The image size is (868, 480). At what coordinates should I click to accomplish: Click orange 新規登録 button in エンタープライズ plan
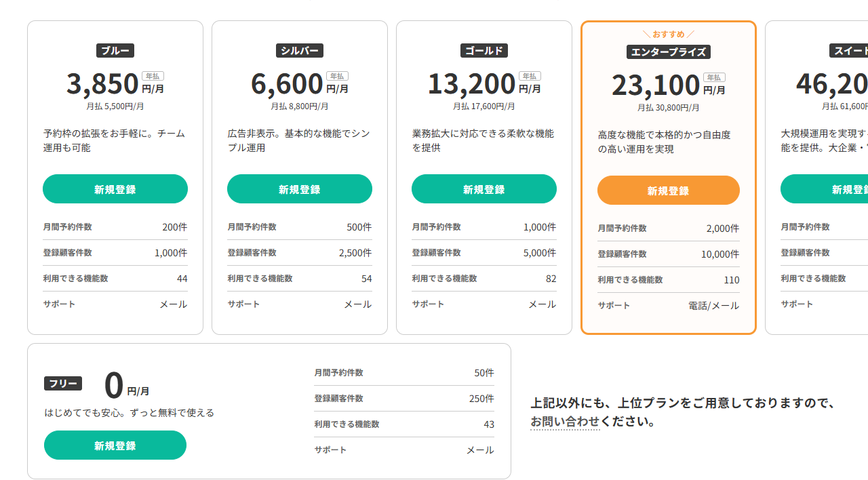[x=669, y=191]
